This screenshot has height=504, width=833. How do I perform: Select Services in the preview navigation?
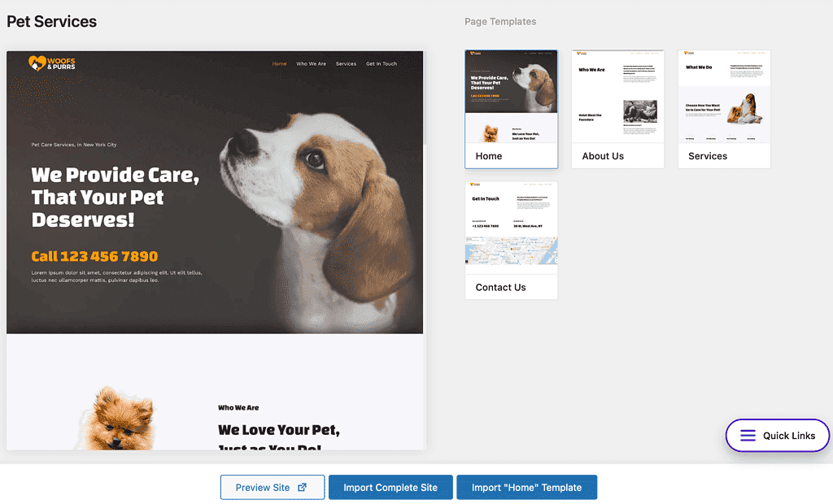[x=346, y=63]
